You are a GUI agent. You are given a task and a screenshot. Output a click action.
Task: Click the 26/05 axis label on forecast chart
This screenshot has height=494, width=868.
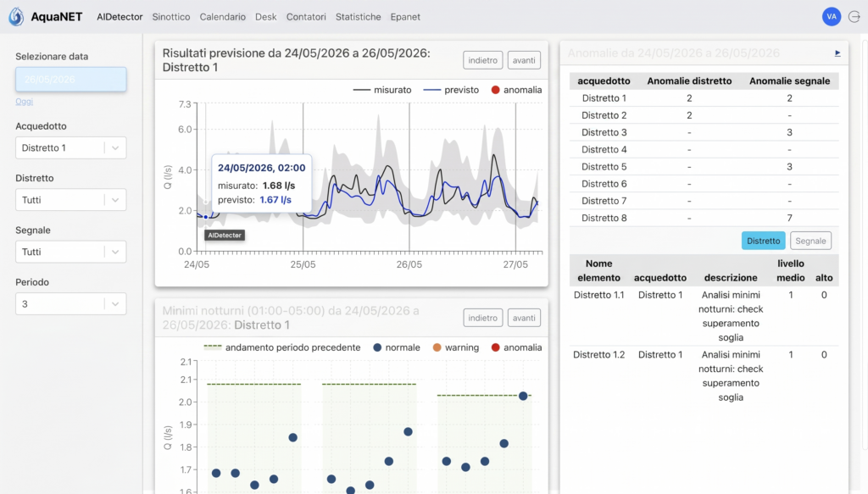409,264
